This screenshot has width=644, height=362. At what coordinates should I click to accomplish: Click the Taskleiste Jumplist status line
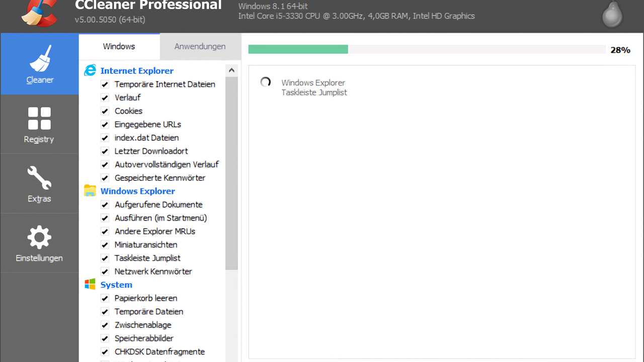pyautogui.click(x=314, y=93)
